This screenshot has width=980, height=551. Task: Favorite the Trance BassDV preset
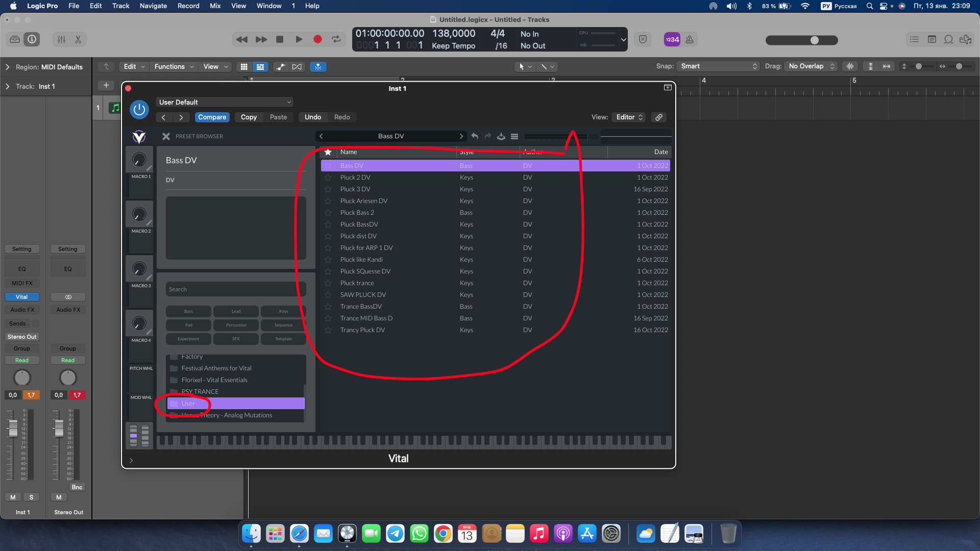point(328,307)
